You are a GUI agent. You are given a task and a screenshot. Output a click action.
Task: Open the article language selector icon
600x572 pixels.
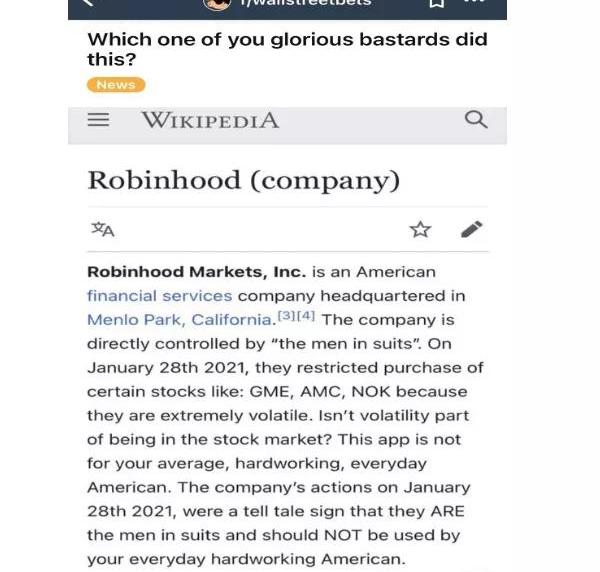tap(102, 229)
